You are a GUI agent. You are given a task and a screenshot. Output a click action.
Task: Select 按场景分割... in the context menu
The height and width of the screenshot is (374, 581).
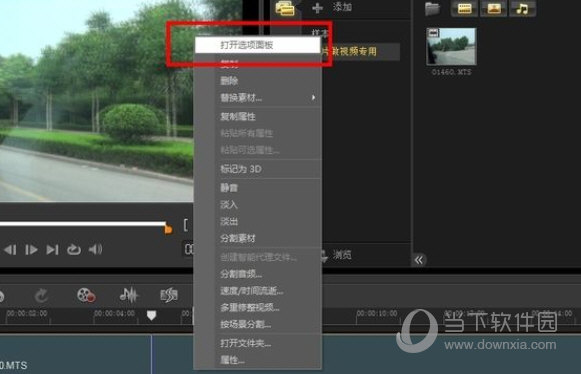pos(258,324)
